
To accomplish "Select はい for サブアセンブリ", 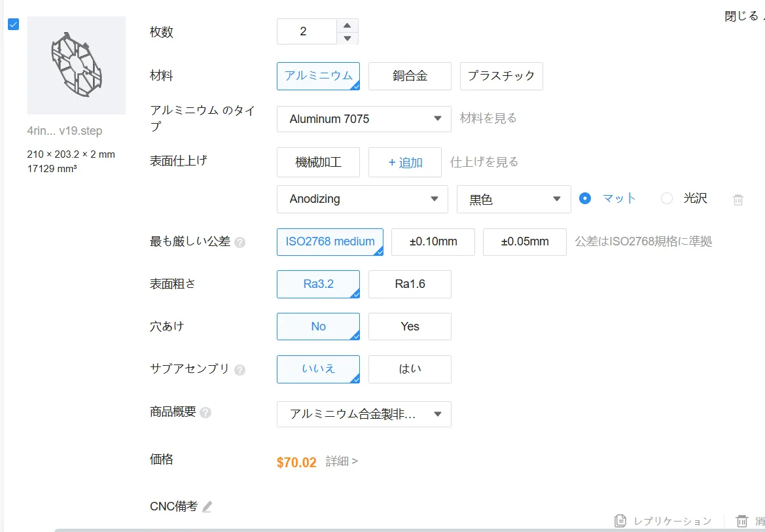I will (410, 370).
